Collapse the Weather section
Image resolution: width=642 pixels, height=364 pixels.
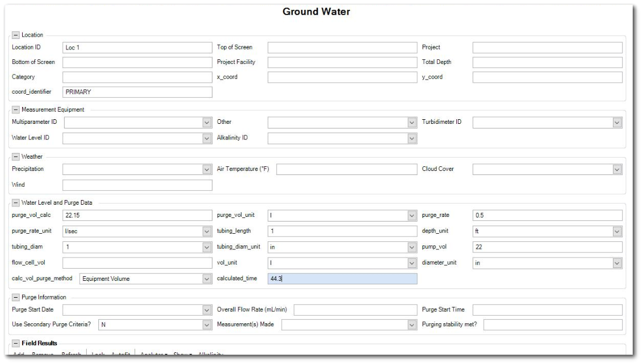[x=15, y=156]
